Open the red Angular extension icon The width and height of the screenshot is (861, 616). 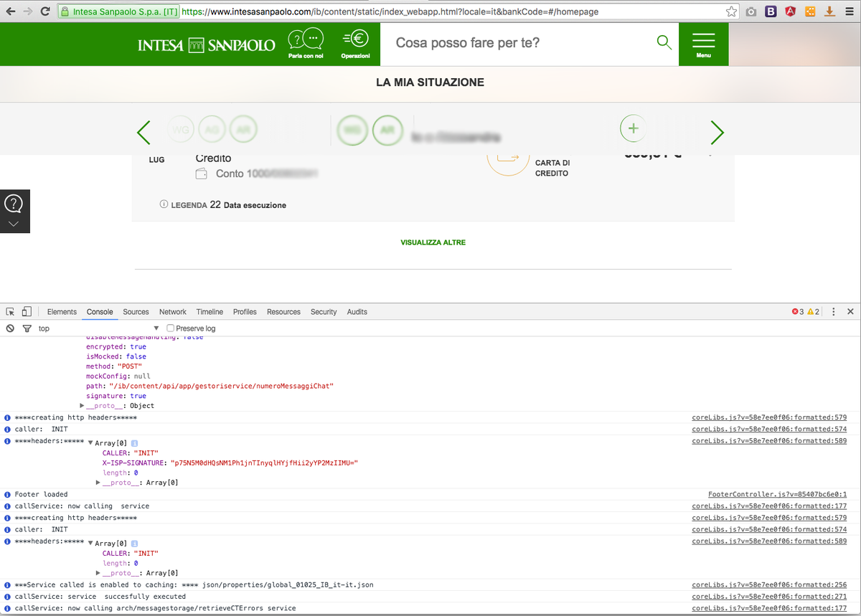pos(790,11)
